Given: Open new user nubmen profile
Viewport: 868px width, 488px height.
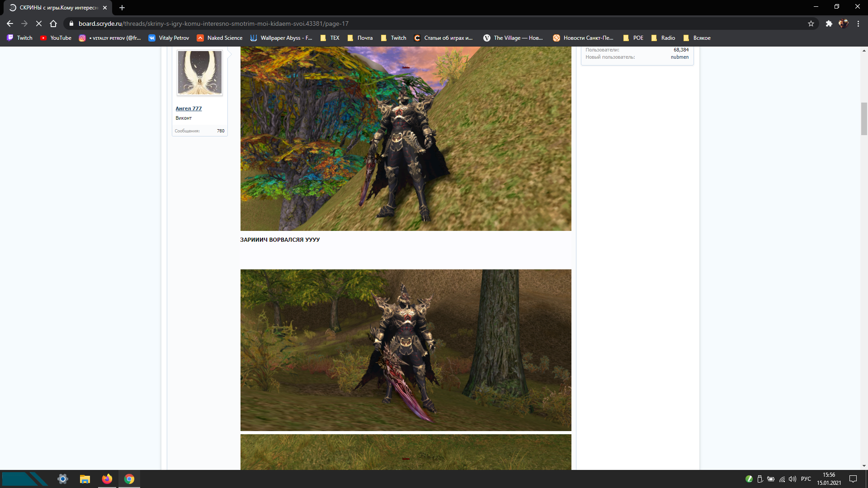Looking at the screenshot, I should pos(679,57).
